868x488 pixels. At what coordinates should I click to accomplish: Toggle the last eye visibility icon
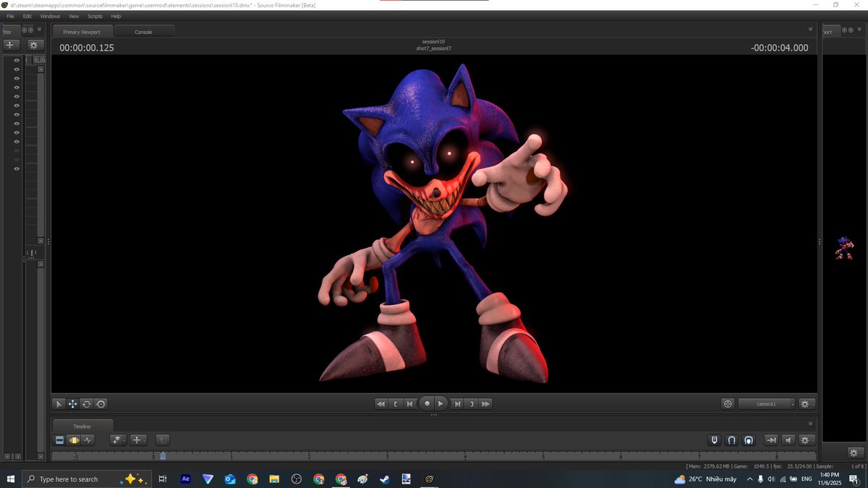click(17, 168)
